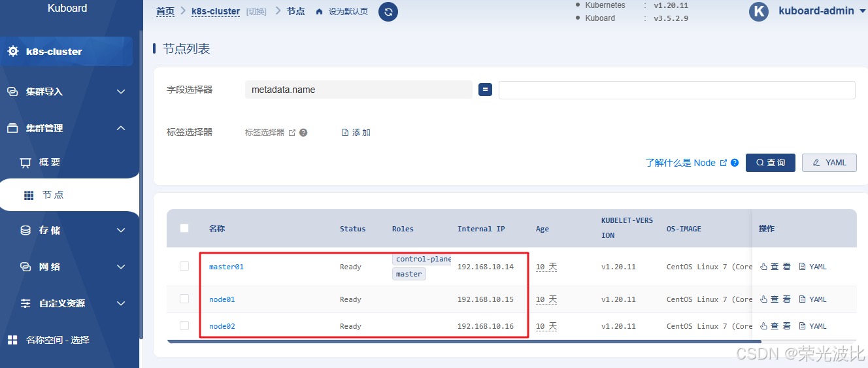Click the YAML button next to 查询
Screen dimensions: 868x368
(x=829, y=163)
